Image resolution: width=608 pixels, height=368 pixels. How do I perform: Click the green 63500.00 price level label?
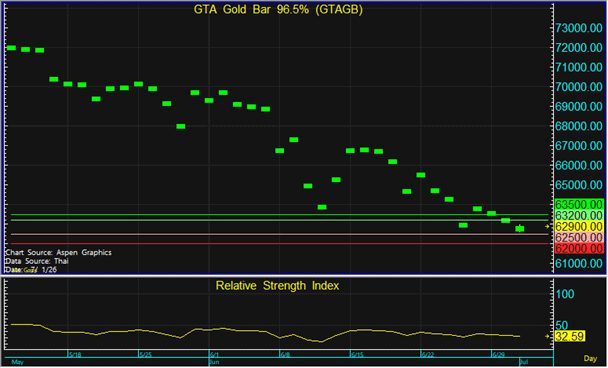579,204
